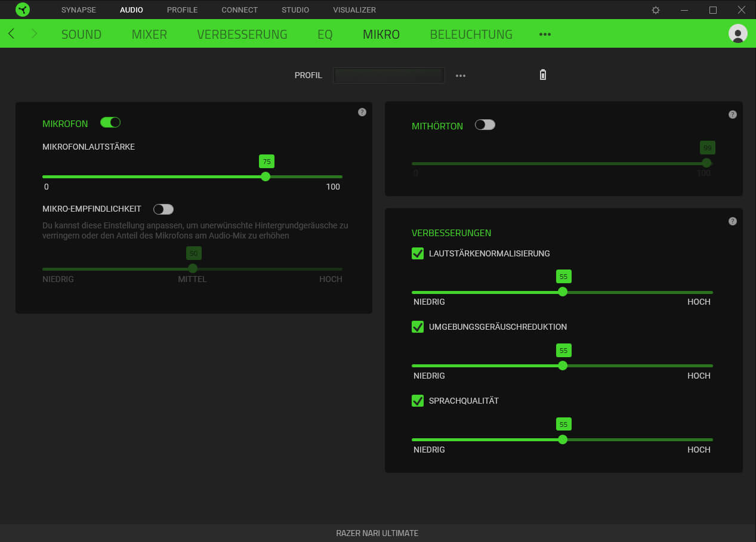
Task: Open the Studio menu item
Action: coord(295,10)
